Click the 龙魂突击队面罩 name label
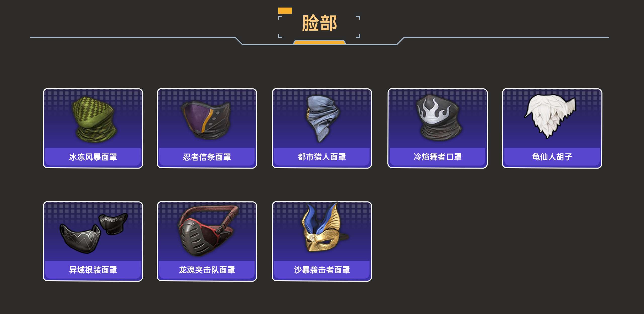 point(207,270)
